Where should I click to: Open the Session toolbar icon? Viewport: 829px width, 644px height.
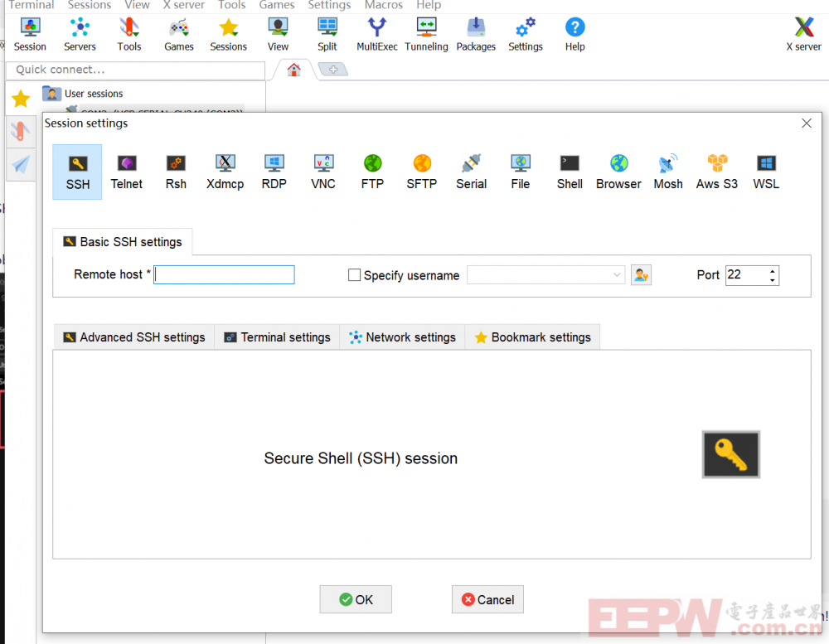(30, 34)
